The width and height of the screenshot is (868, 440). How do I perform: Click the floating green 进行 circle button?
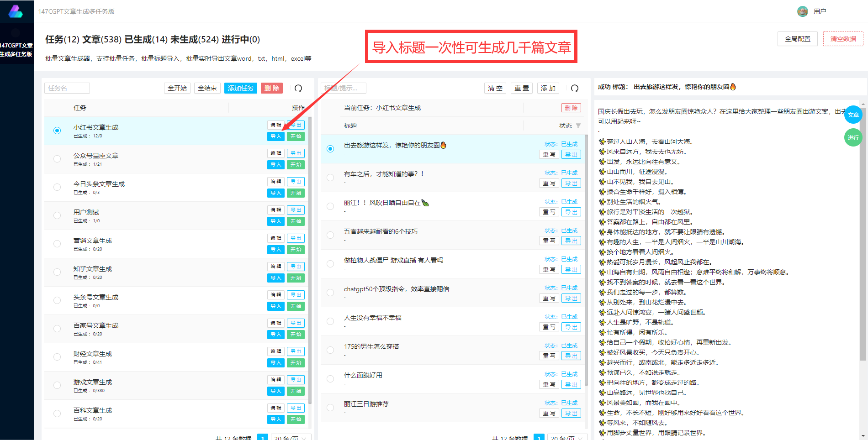coord(853,137)
